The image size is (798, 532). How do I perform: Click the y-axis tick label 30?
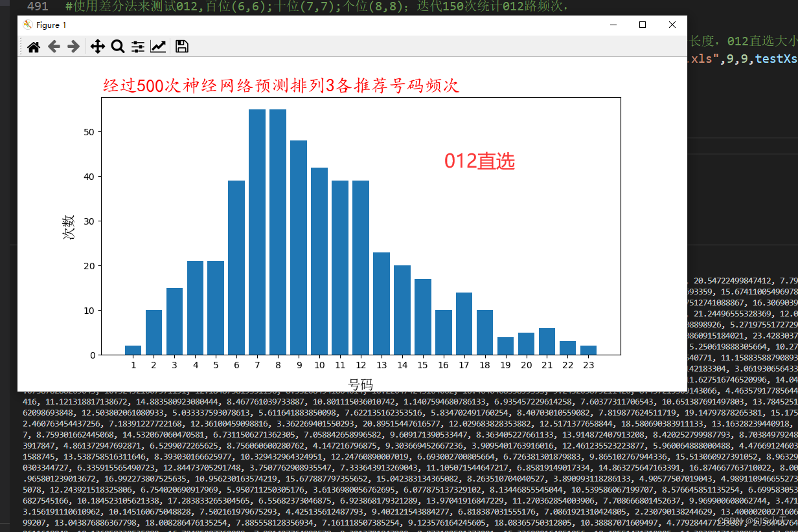click(x=91, y=221)
